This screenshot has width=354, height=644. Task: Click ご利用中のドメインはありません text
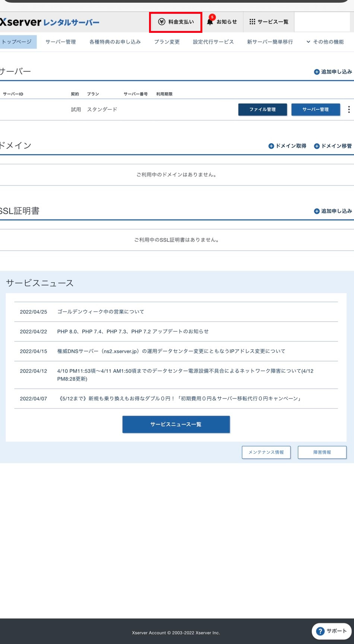177,175
